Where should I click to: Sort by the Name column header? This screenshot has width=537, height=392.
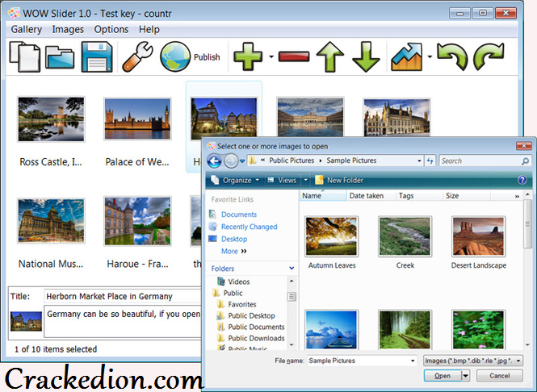[323, 196]
